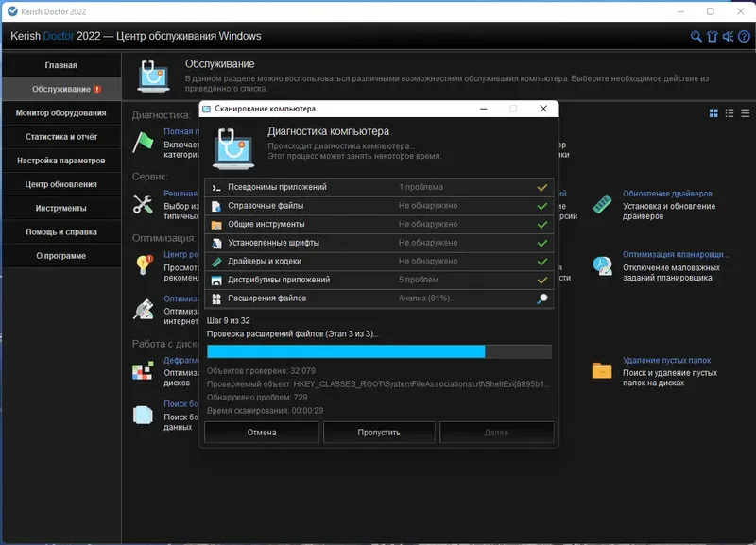
Task: Click the magnifier analysis indicator icon
Action: pos(542,298)
